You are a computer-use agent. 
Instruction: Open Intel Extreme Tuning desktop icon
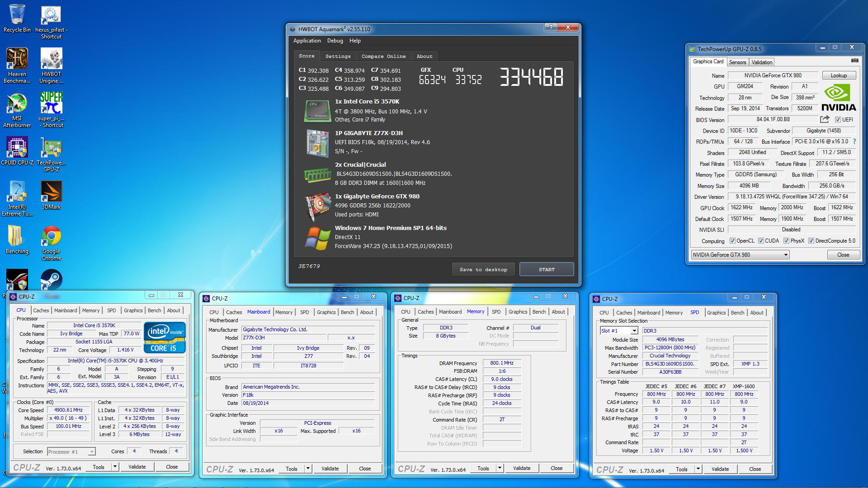click(17, 198)
